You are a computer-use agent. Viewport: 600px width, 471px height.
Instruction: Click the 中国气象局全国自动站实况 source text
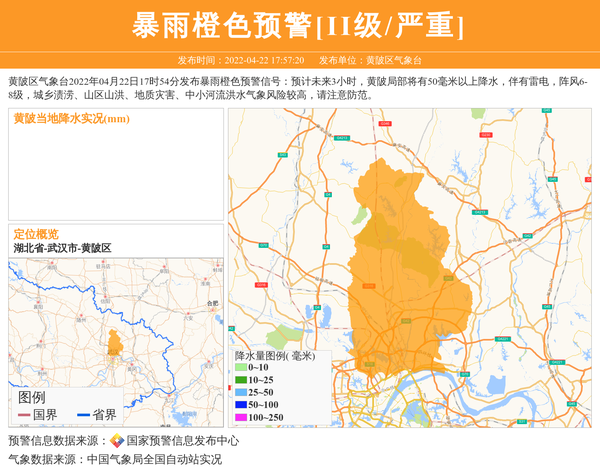[x=154, y=459]
